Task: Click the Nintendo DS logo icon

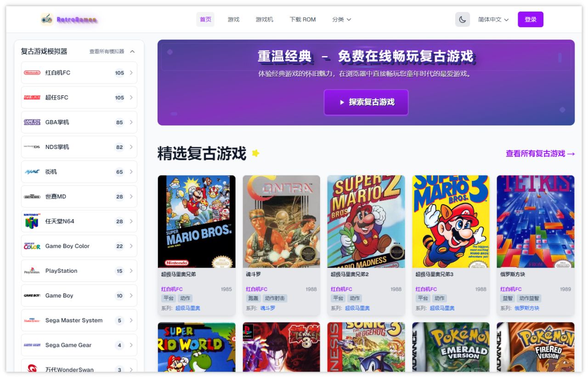Action: click(x=32, y=147)
